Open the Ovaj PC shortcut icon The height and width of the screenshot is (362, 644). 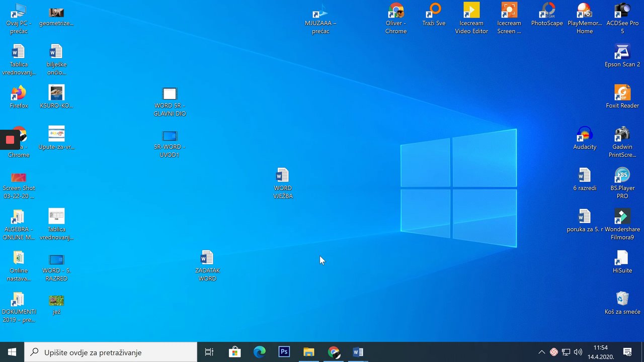coord(19,11)
